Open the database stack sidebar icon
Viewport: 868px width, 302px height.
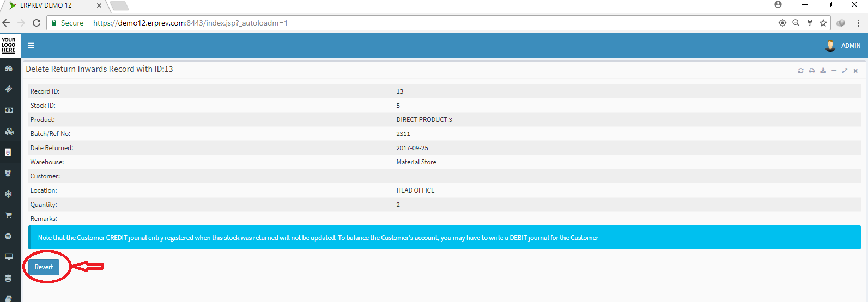click(x=8, y=278)
